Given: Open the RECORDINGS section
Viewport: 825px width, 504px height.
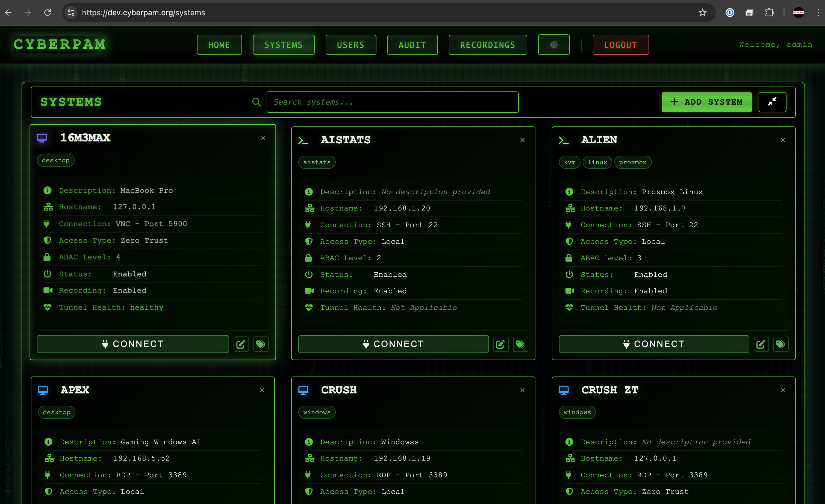Looking at the screenshot, I should point(488,45).
